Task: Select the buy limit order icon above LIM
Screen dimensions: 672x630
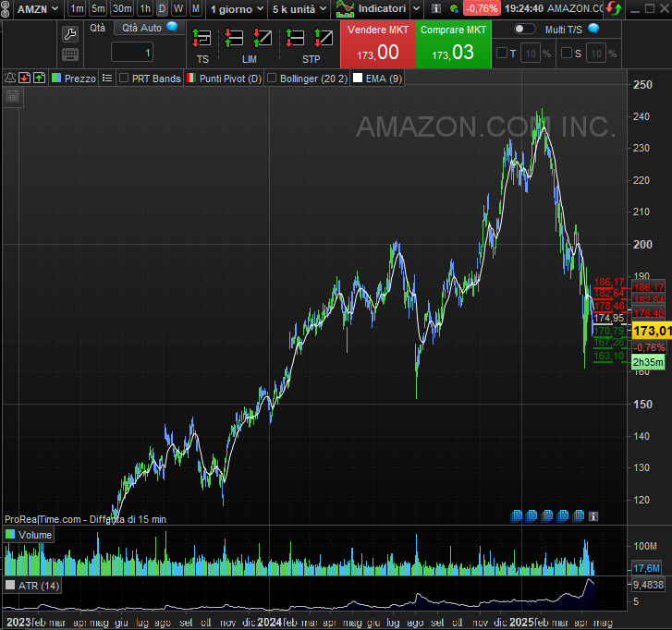Action: click(262, 38)
